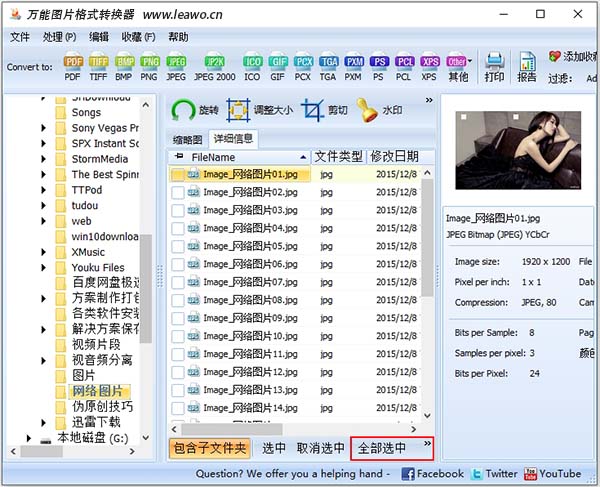The height and width of the screenshot is (487, 600).
Task: Click the preview image thumbnail
Action: (518, 150)
